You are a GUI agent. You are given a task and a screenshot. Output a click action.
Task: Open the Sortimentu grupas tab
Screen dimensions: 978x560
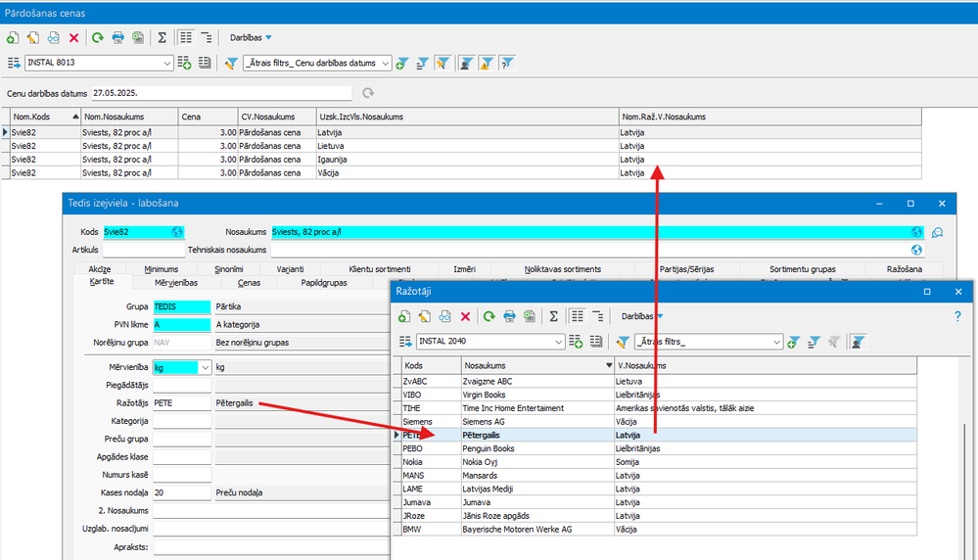tap(802, 269)
